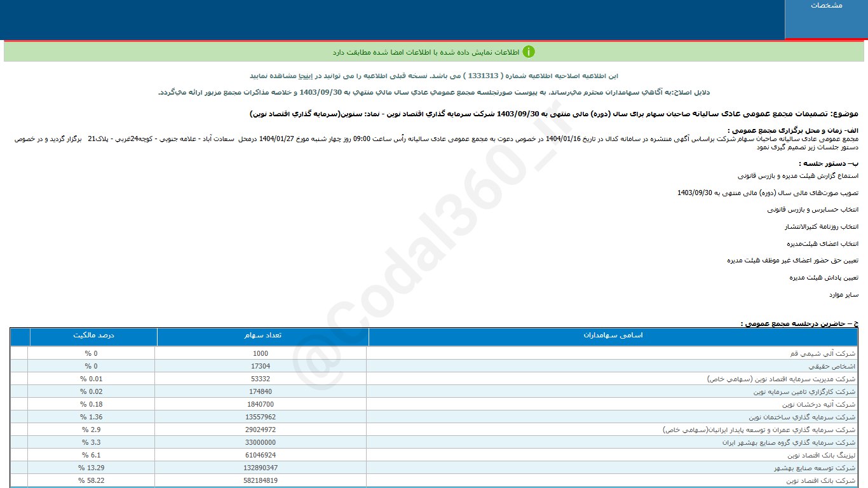Image resolution: width=868 pixels, height=488 pixels.
Task: Click agenda item تصویب صورت‌های مالی سال
Action: click(x=768, y=193)
